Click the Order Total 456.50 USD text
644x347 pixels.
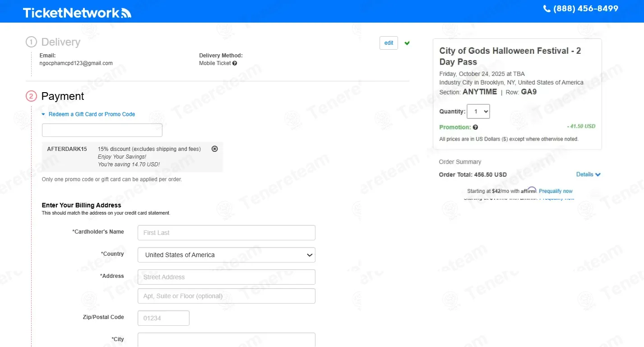(x=473, y=174)
